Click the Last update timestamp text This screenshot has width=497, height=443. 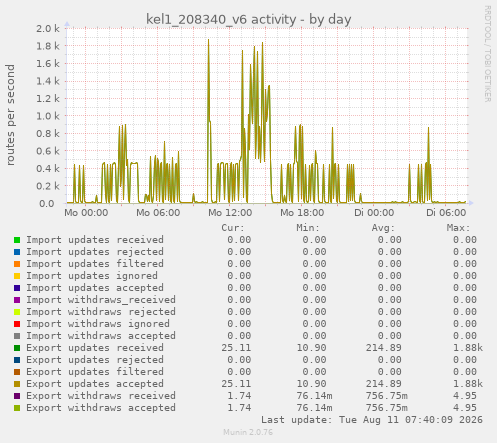click(x=372, y=420)
